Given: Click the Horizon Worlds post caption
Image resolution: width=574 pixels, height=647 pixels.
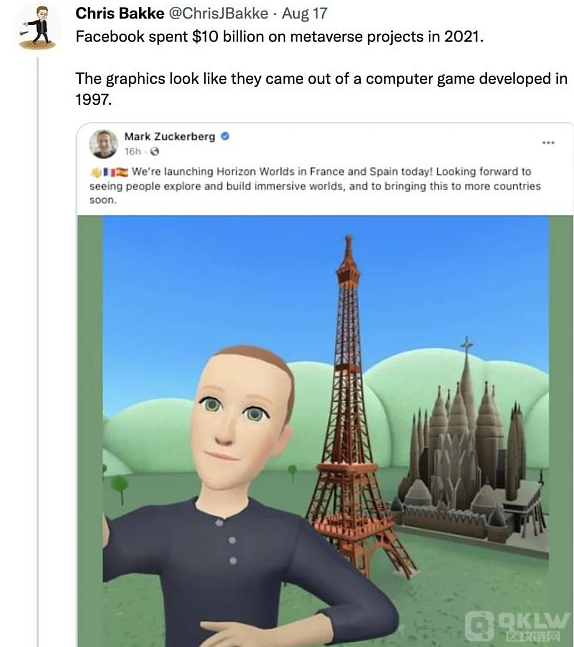Looking at the screenshot, I should (315, 186).
